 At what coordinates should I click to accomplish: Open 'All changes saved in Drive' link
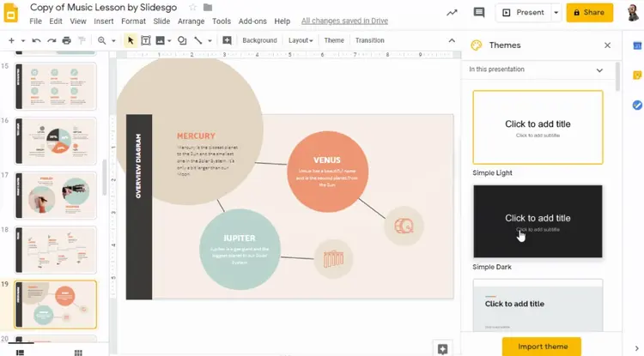tap(344, 21)
